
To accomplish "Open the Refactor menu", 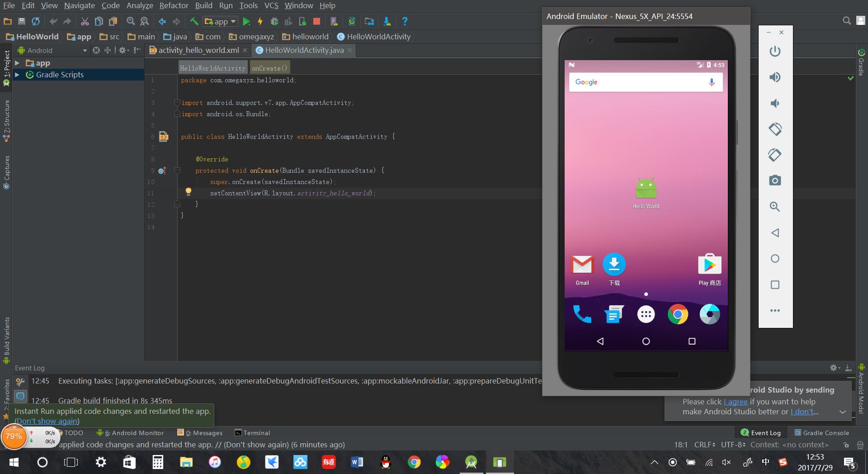I will click(x=174, y=5).
